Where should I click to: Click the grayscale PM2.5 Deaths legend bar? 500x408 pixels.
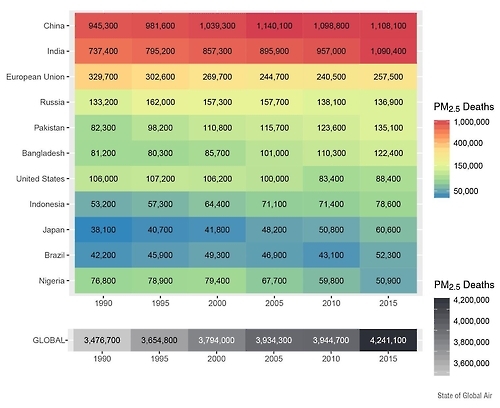pyautogui.click(x=442, y=337)
